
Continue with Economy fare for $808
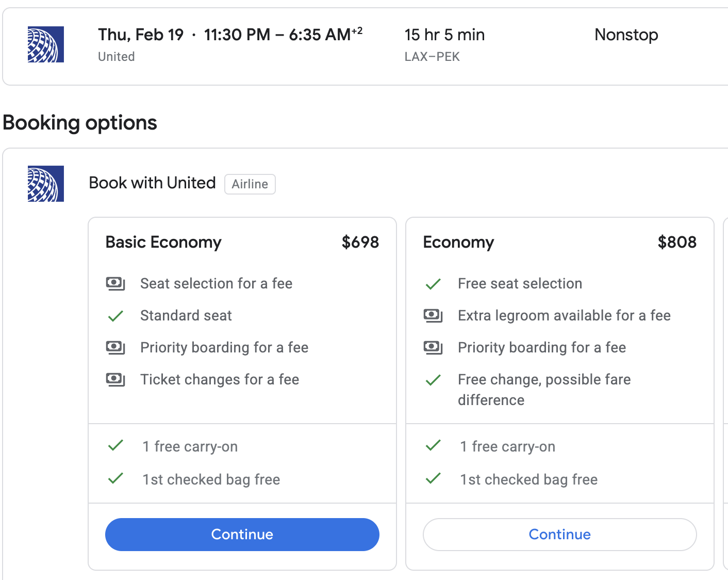560,535
